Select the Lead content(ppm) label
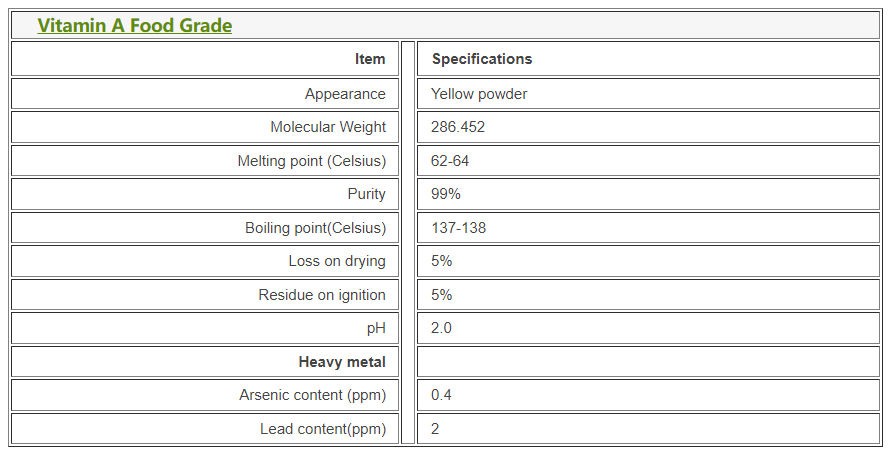891x455 pixels. (x=322, y=429)
